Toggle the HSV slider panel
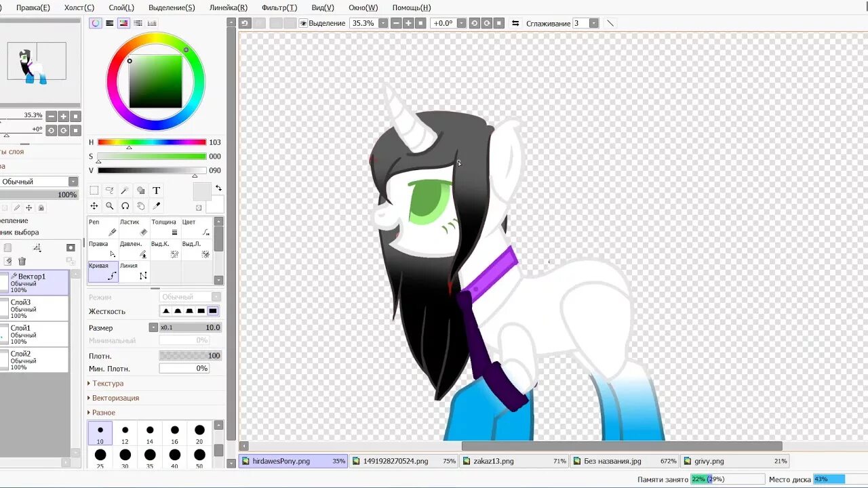 pos(123,23)
